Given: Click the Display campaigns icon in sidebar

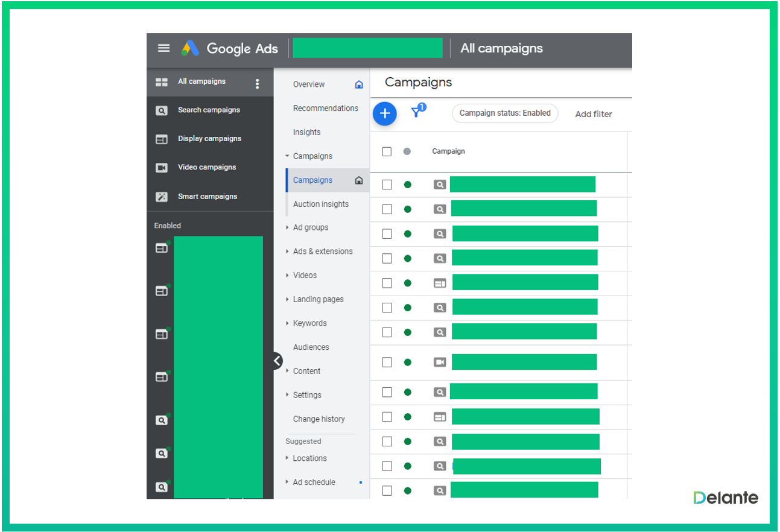Looking at the screenshot, I should (162, 139).
